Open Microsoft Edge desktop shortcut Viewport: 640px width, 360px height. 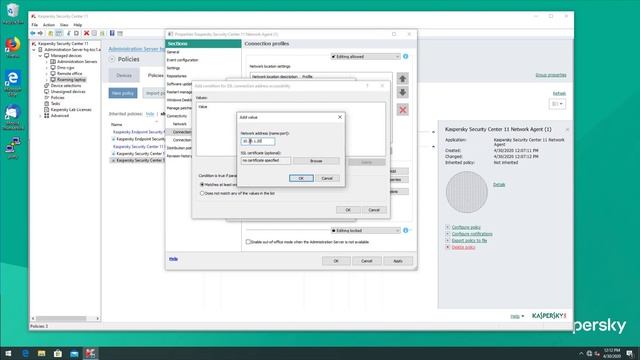(x=13, y=83)
